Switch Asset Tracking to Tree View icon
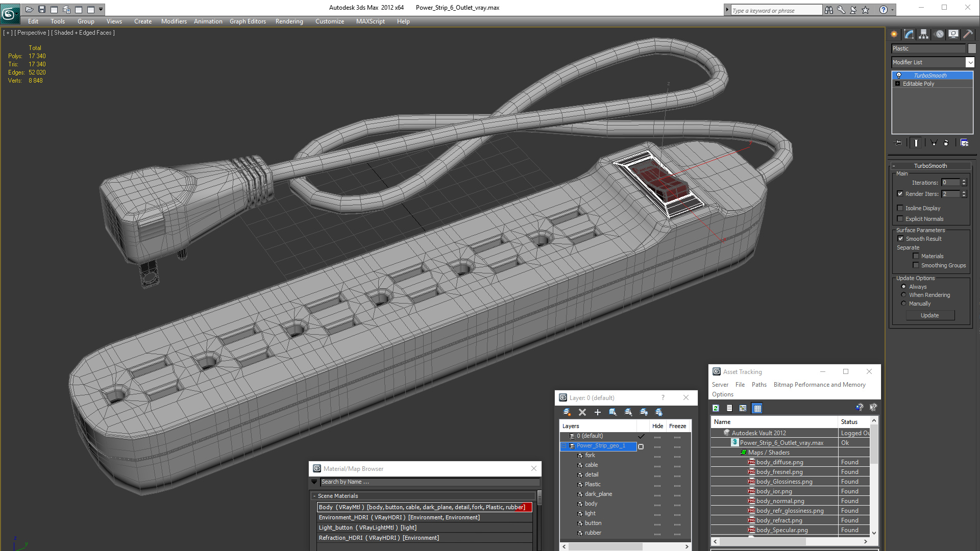980x551 pixels. coord(743,408)
